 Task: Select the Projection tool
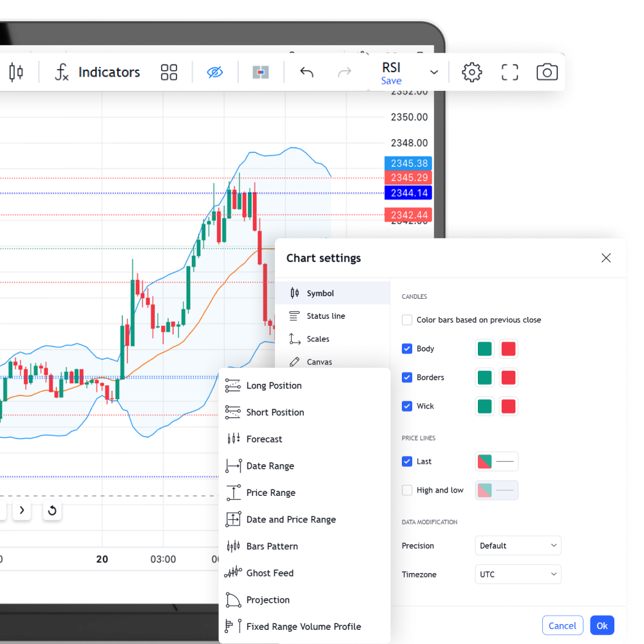[305, 600]
